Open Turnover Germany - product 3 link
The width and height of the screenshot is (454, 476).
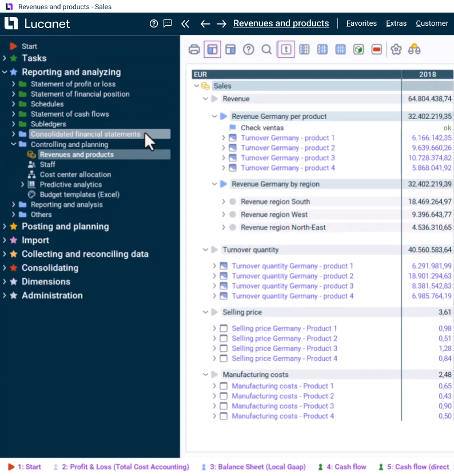point(288,158)
